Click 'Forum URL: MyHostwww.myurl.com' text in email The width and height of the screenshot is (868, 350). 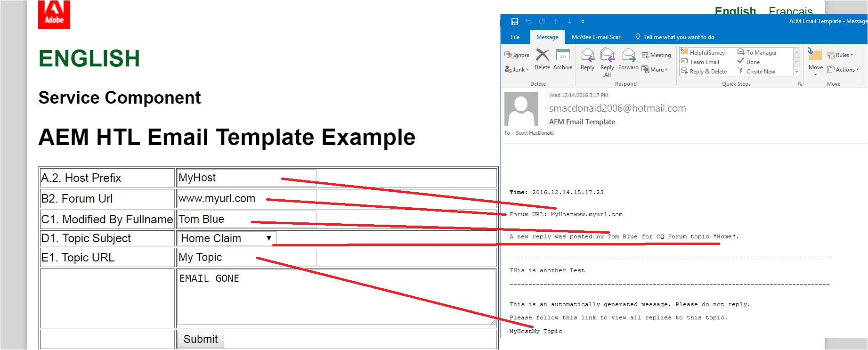click(566, 214)
